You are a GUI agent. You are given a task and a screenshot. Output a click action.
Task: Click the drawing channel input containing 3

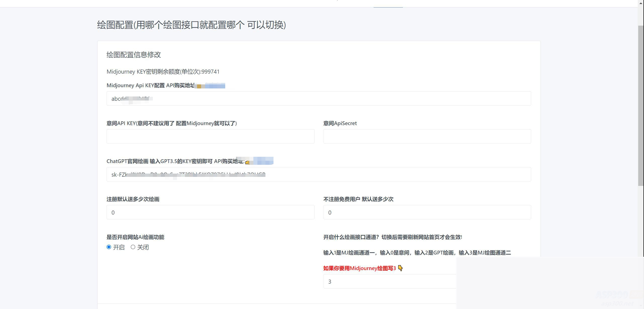(390, 281)
